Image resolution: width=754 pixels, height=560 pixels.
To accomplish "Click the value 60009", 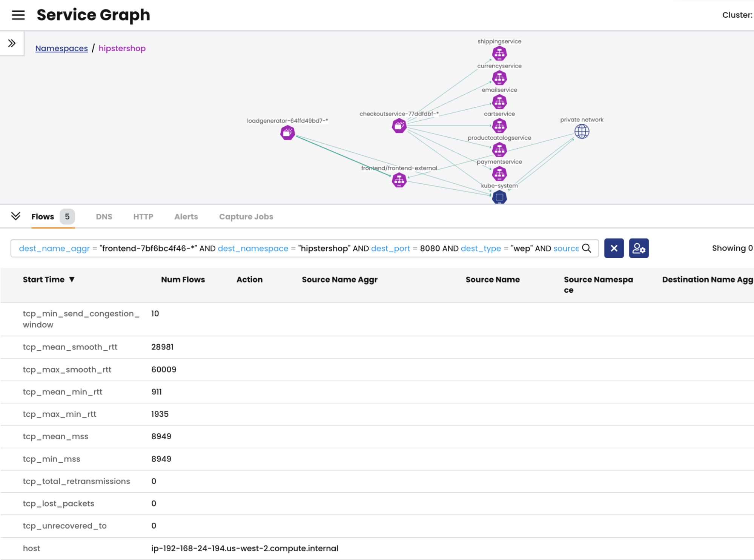I will [x=164, y=370].
